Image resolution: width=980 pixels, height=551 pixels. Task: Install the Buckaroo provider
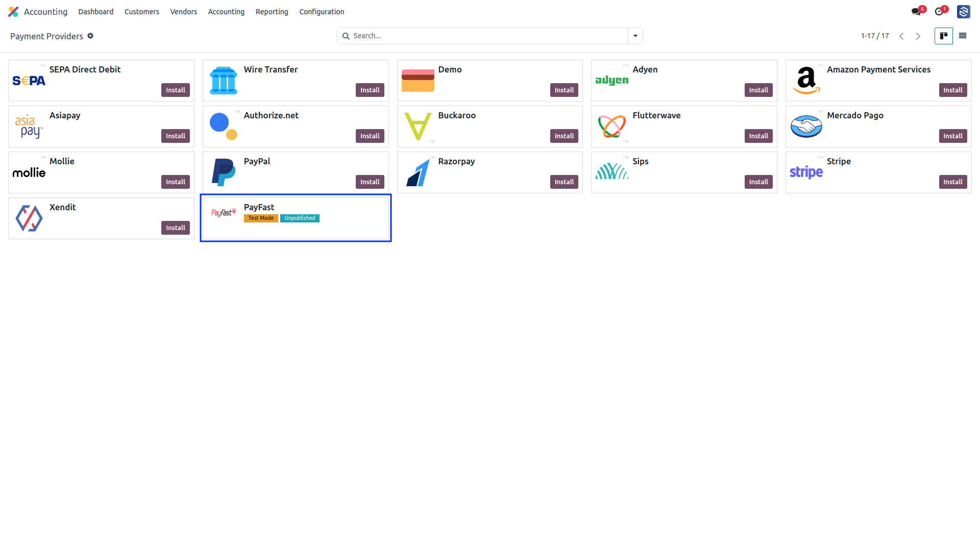564,136
